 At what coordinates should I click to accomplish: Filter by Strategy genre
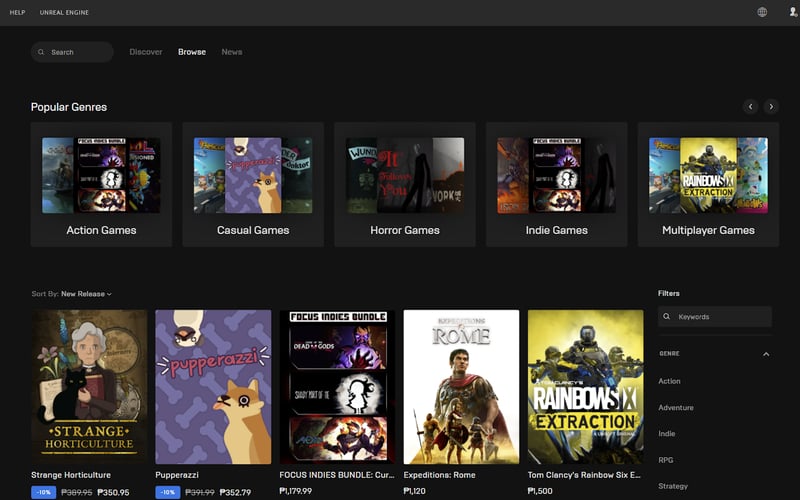(x=673, y=486)
